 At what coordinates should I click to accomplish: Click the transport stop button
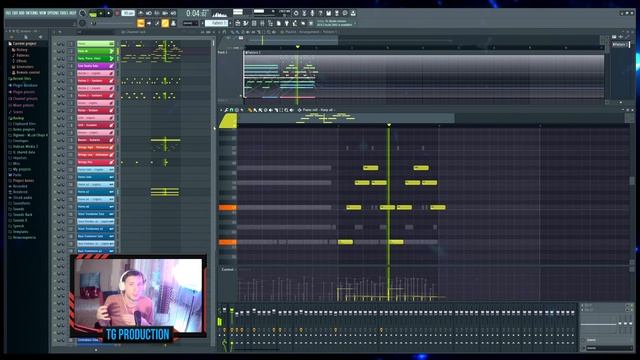(109, 13)
